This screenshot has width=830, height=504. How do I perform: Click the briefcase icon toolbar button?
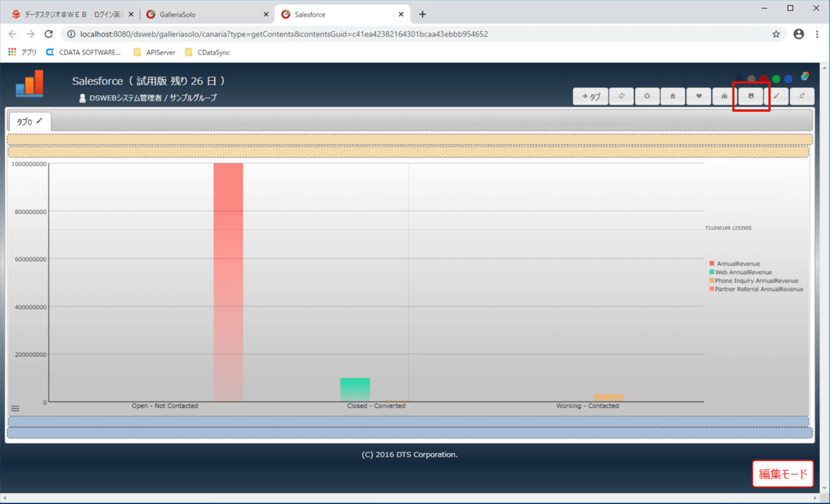724,97
